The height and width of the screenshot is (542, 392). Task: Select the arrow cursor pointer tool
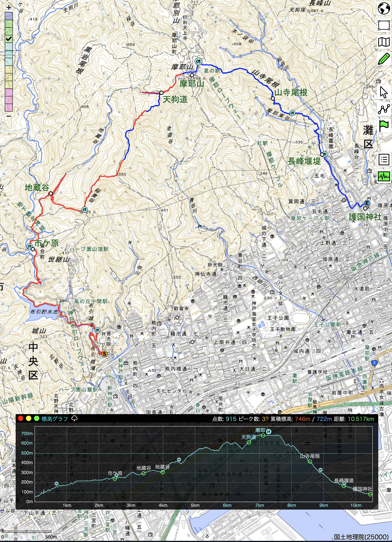click(384, 92)
